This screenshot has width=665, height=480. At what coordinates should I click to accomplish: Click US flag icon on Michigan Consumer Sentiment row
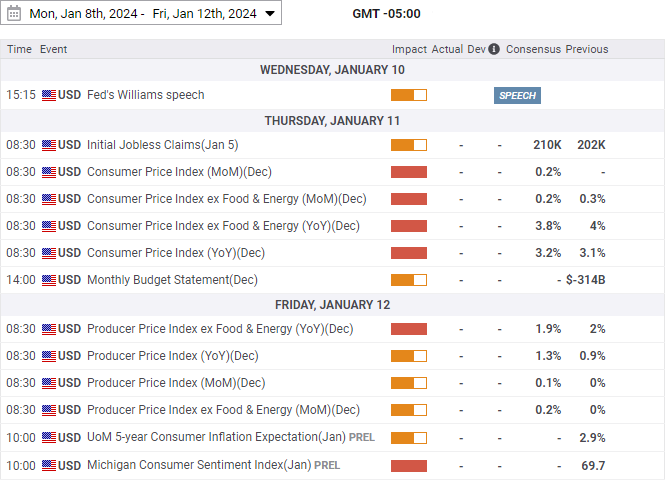[49, 466]
